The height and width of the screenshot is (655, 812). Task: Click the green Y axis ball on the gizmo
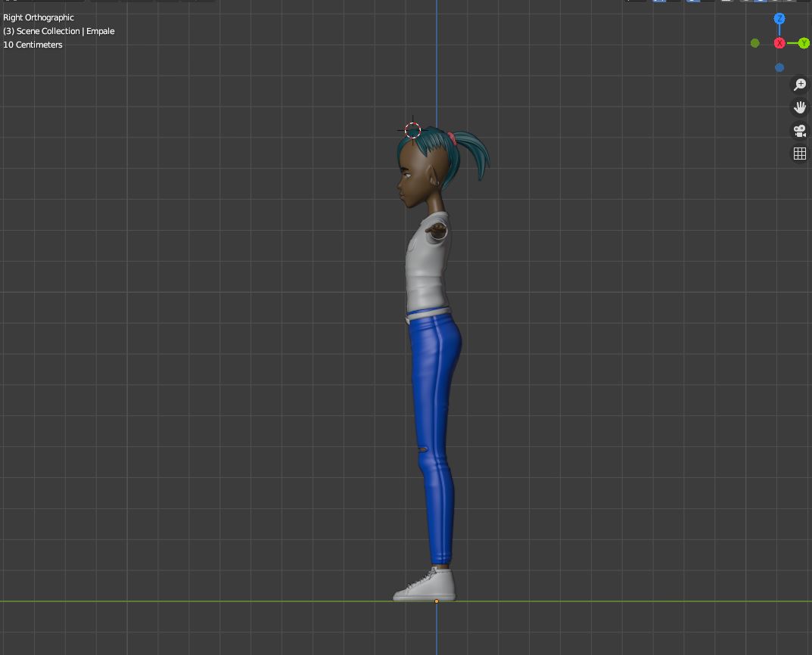click(x=804, y=43)
